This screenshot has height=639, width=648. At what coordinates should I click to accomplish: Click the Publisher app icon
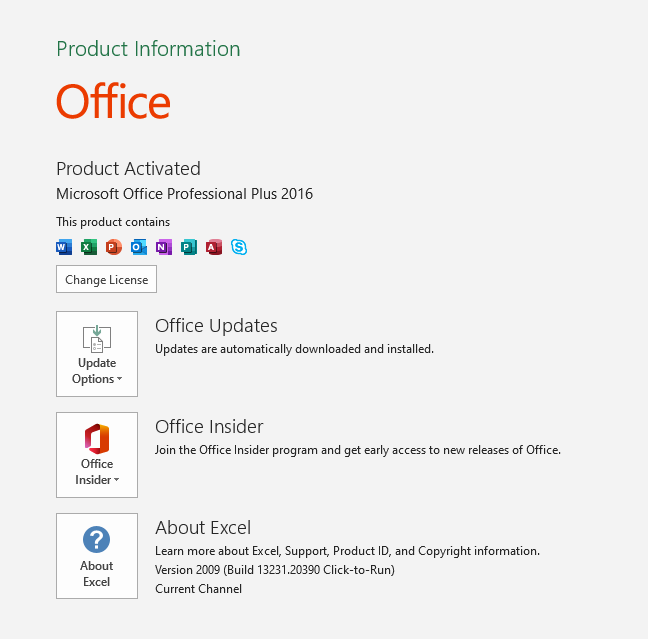(x=189, y=247)
